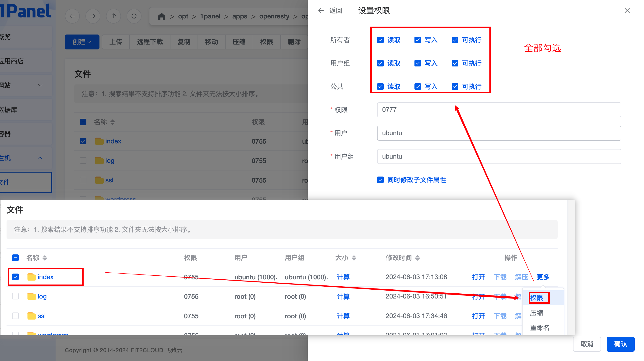Viewport: 644px width, 361px height.
Task: Click the home icon in breadcrumb
Action: click(x=162, y=17)
